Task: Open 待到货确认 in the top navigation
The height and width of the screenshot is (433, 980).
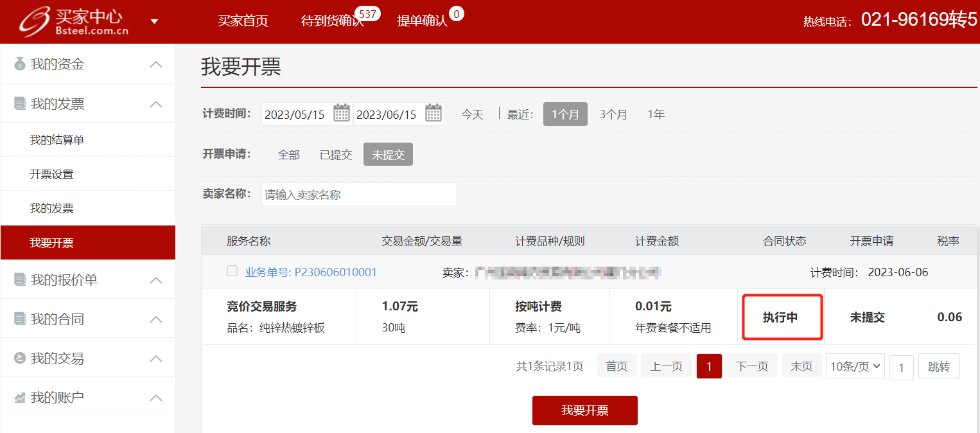Action: 332,21
